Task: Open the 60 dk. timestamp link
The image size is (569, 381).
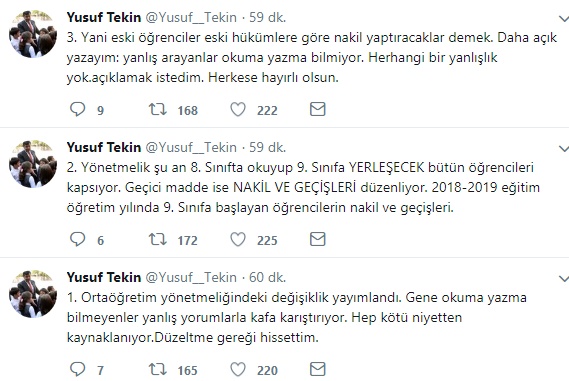Action: point(267,277)
